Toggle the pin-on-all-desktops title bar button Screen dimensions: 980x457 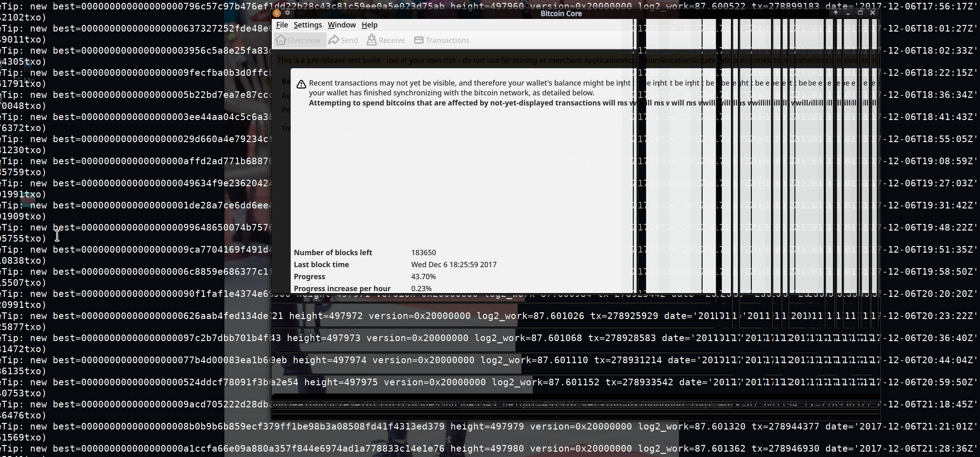[x=288, y=13]
